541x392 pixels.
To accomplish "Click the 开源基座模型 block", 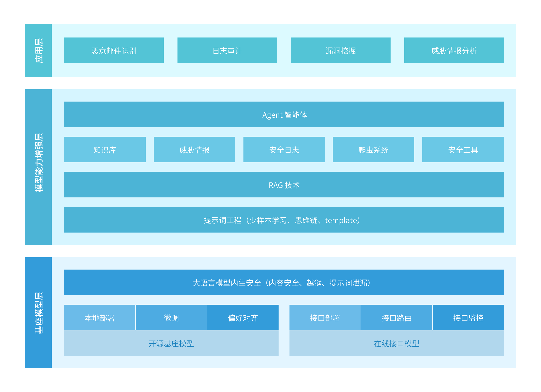I will pyautogui.click(x=171, y=343).
